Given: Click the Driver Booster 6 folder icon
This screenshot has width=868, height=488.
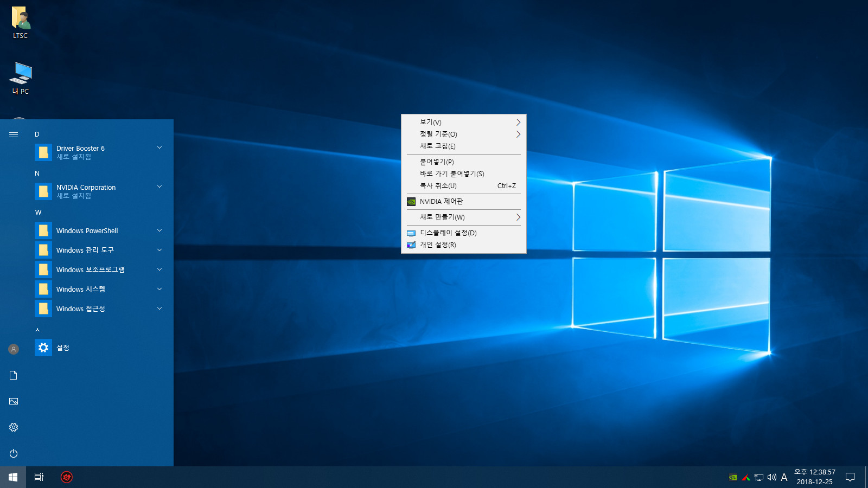Looking at the screenshot, I should 43,152.
